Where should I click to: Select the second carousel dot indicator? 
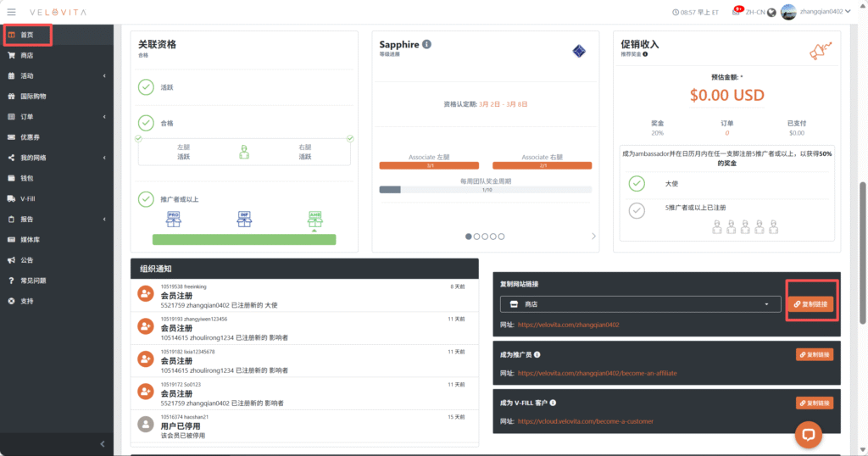tap(477, 236)
